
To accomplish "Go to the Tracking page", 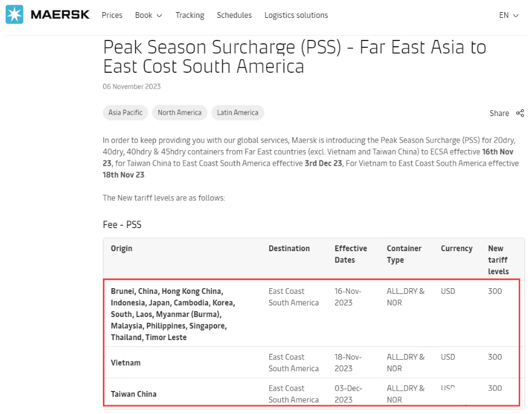I will 189,15.
